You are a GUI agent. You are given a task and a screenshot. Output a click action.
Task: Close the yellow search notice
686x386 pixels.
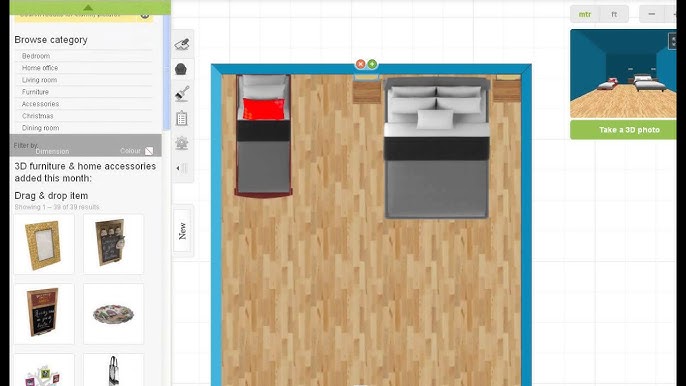click(x=145, y=15)
